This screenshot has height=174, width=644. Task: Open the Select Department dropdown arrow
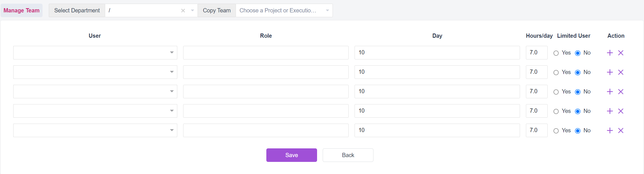(192, 11)
